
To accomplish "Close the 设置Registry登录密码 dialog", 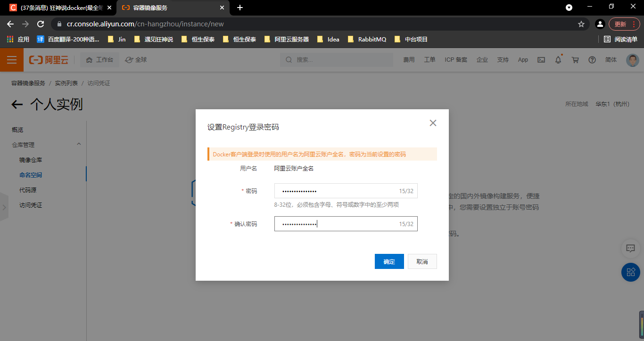I will point(433,123).
